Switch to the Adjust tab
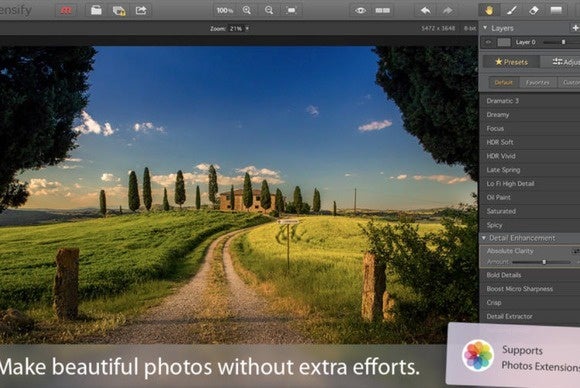 [560, 62]
